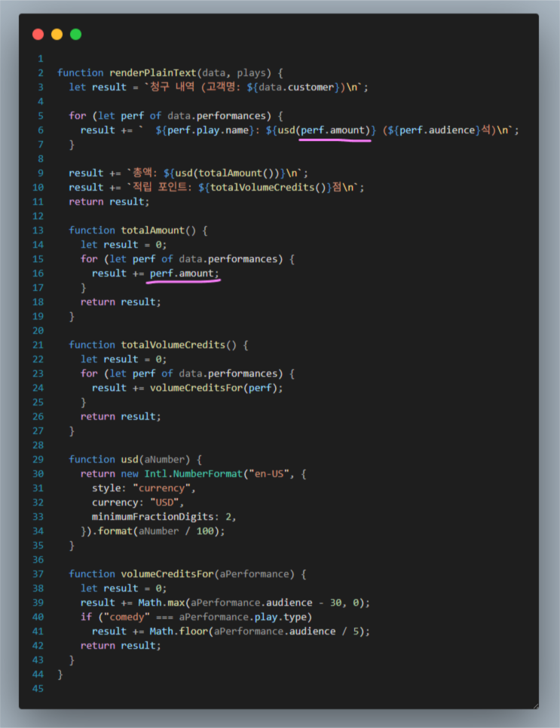Click line number 36 in the gutter

tap(38, 559)
